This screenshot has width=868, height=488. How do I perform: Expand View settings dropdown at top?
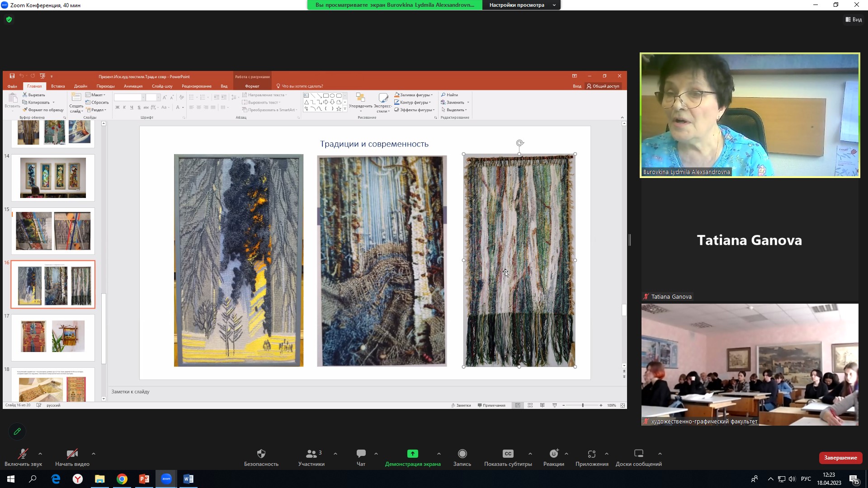click(521, 5)
